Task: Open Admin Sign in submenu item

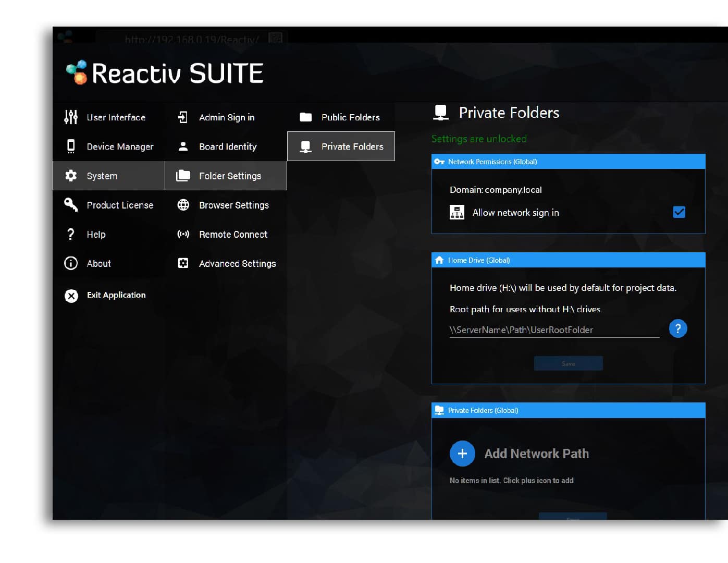Action: click(226, 117)
